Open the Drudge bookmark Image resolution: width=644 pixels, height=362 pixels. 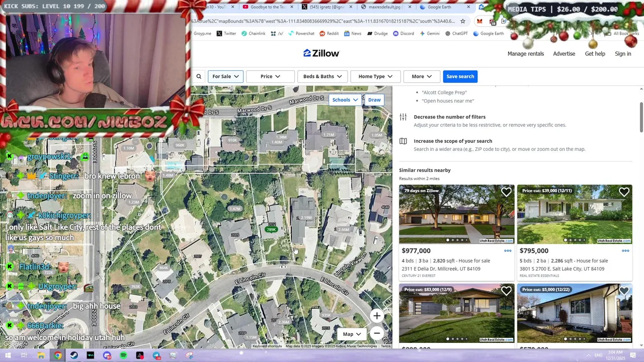point(377,34)
